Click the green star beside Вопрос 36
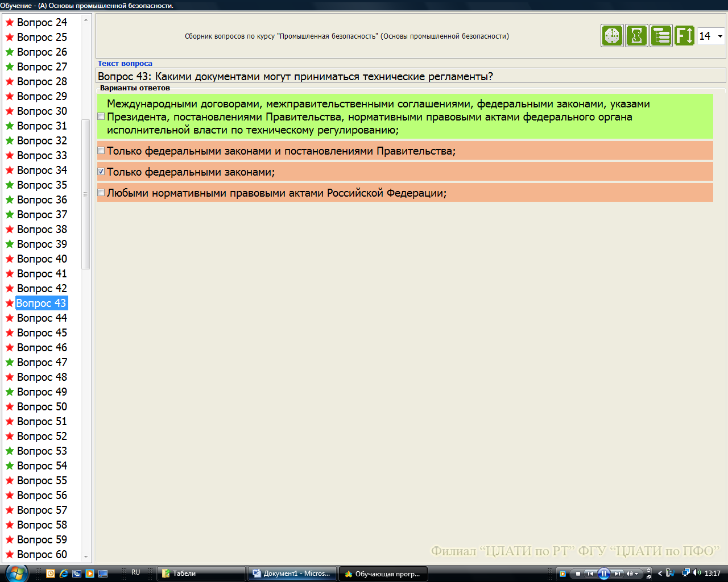728x582 pixels. point(10,199)
